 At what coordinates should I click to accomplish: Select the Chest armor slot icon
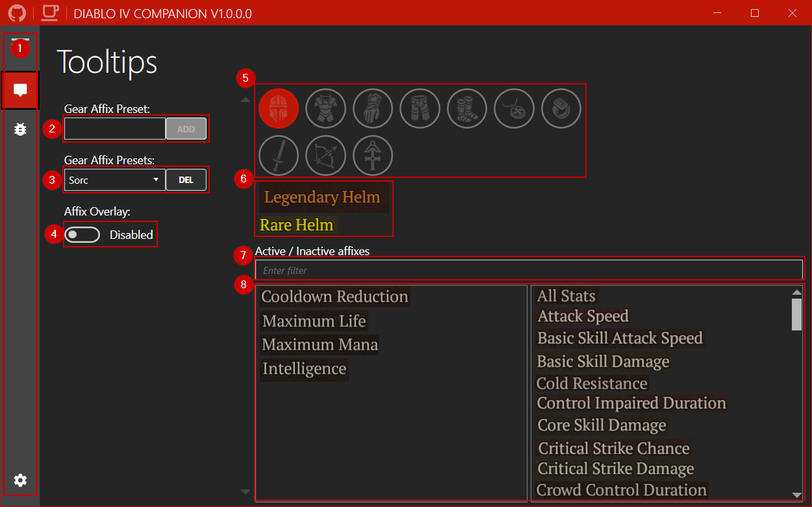(325, 108)
